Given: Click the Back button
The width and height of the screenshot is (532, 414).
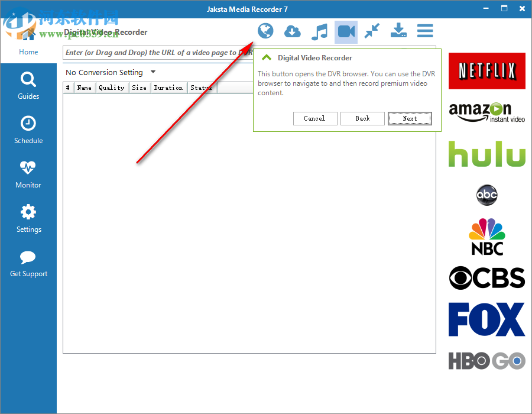Looking at the screenshot, I should click(x=362, y=118).
